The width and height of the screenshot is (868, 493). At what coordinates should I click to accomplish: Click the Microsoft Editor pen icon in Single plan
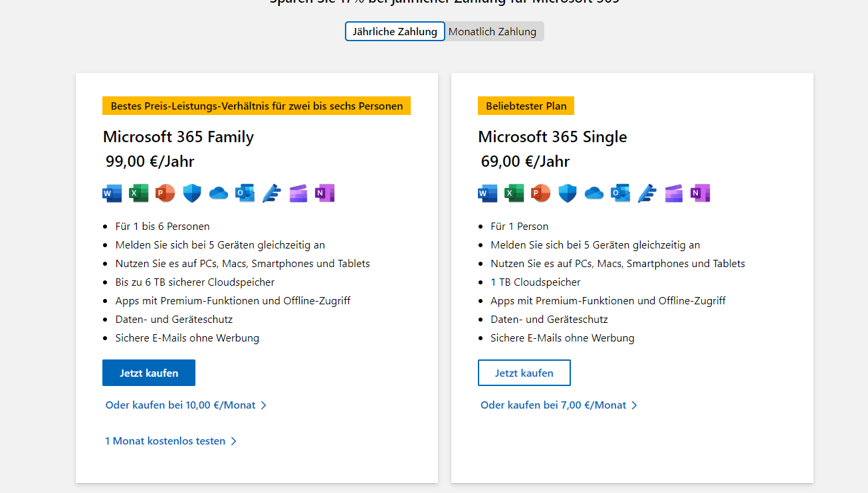tap(647, 193)
